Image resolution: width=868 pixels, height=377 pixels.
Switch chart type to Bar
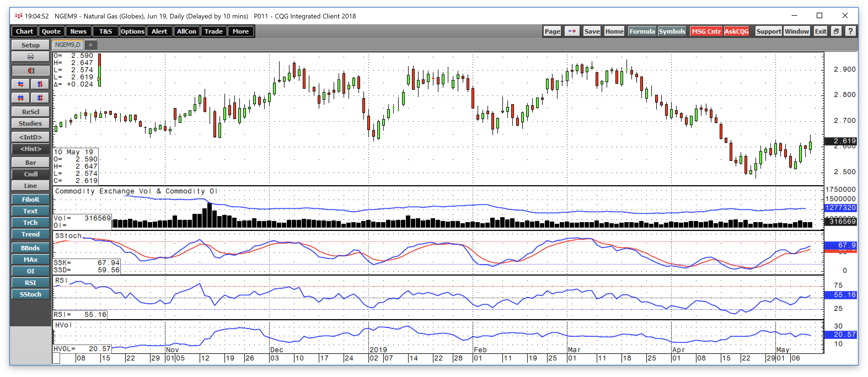30,163
